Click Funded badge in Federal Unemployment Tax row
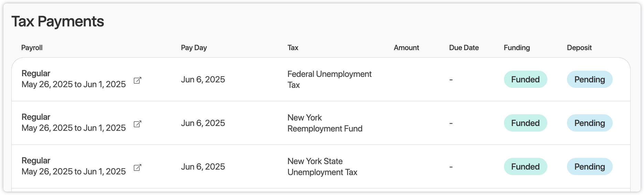Viewport: 644px width, 195px height. click(x=525, y=79)
